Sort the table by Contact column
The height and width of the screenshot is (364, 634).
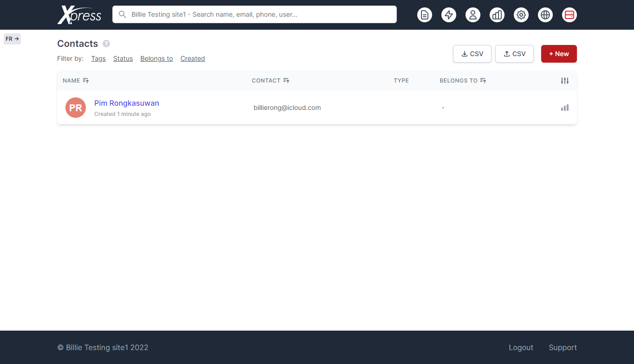click(x=286, y=81)
